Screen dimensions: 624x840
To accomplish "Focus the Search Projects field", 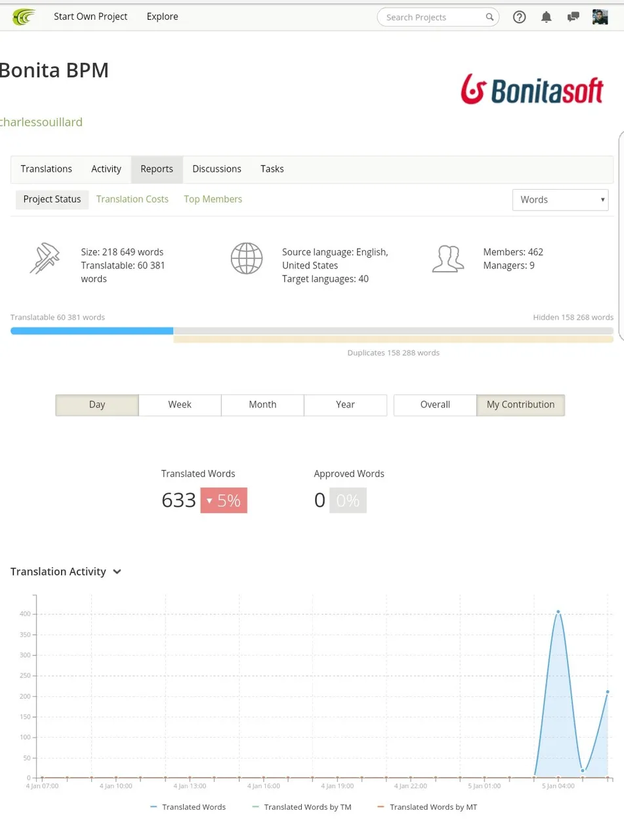I will tap(438, 17).
